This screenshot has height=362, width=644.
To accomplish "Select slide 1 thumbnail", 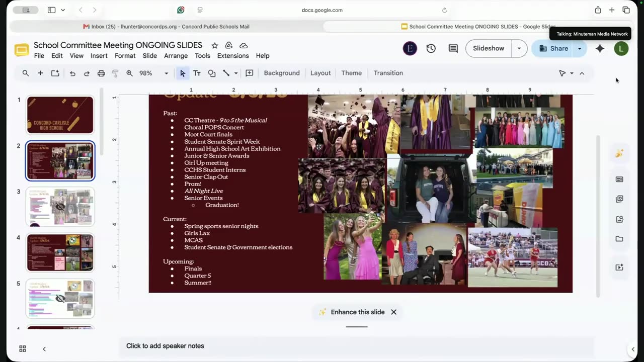I will 60,115.
